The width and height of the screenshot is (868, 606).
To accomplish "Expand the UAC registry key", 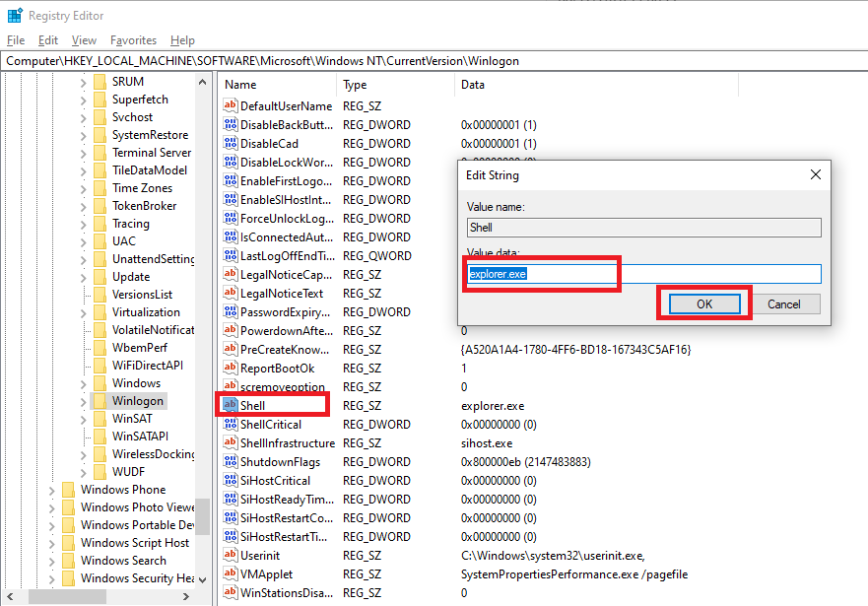I will [84, 240].
